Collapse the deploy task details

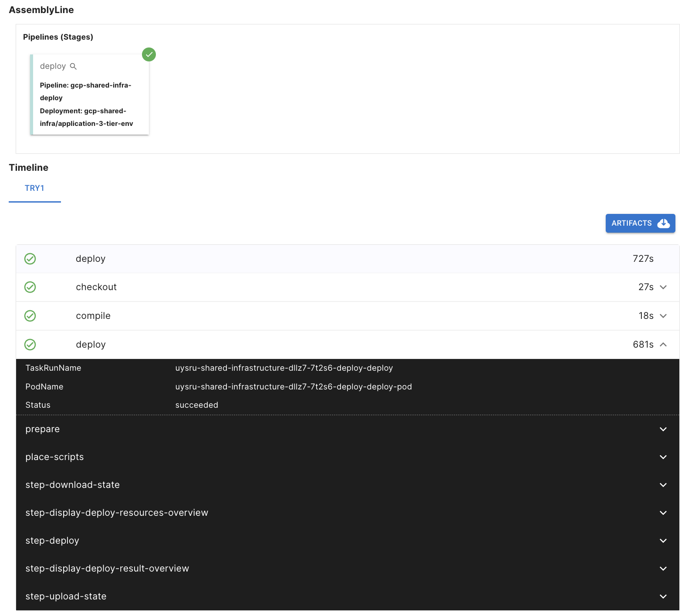point(663,345)
